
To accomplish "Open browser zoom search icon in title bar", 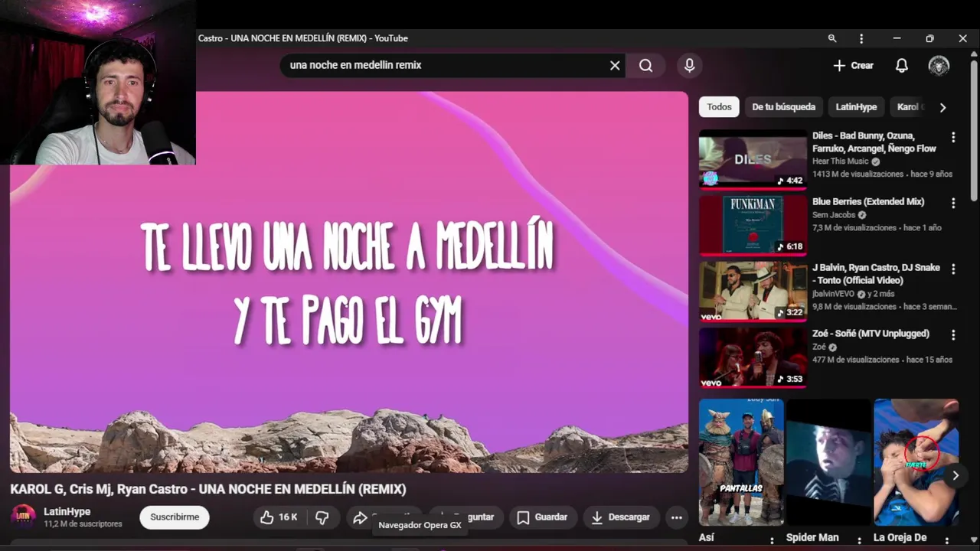I will (x=832, y=38).
